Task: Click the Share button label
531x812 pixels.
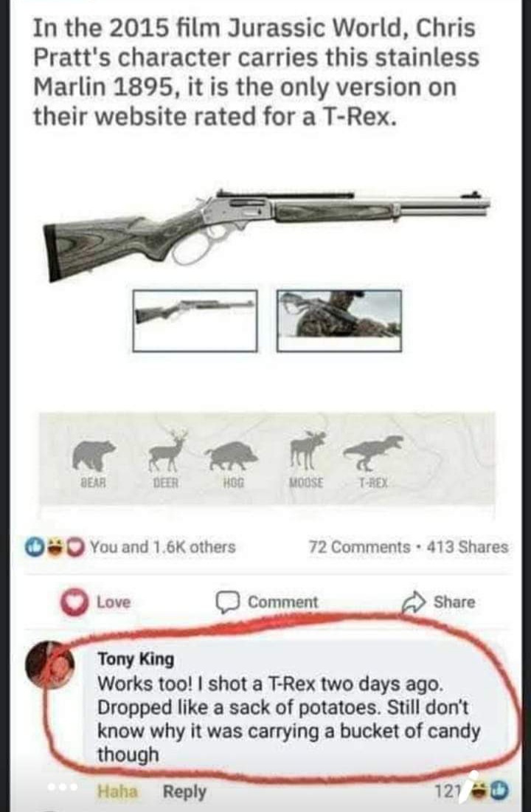Action: coord(454,602)
